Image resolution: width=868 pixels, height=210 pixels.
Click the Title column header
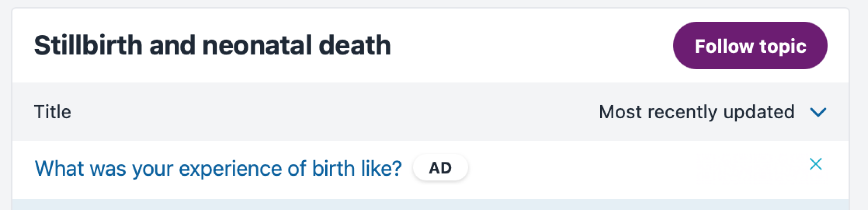tap(52, 112)
